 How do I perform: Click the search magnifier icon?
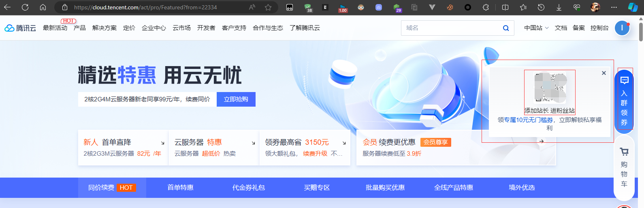505,28
